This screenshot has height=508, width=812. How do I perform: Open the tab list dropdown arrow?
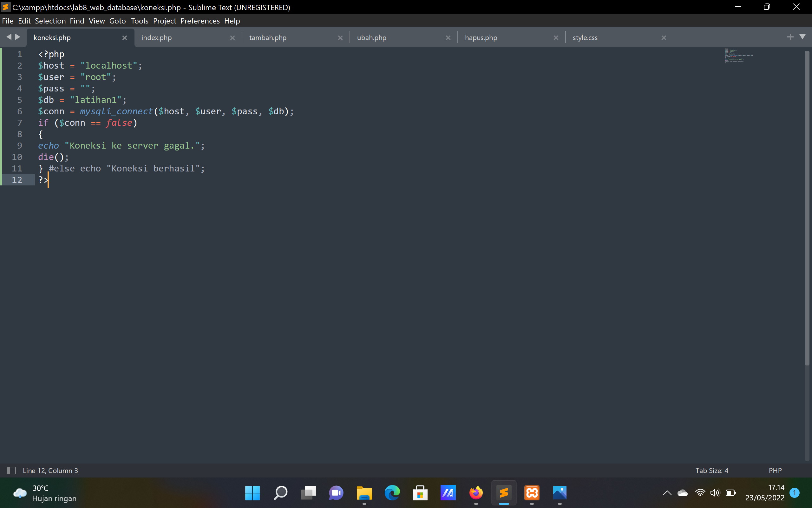coord(802,37)
